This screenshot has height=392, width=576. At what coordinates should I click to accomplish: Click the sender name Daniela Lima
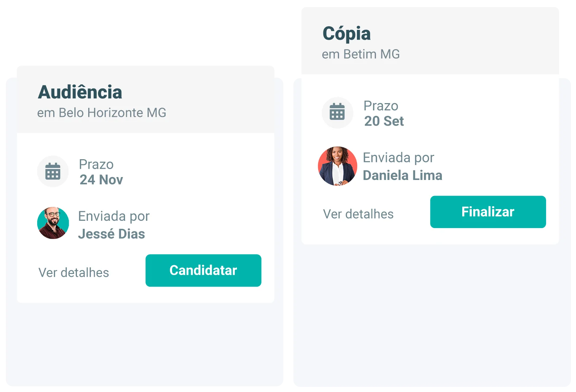tap(402, 176)
